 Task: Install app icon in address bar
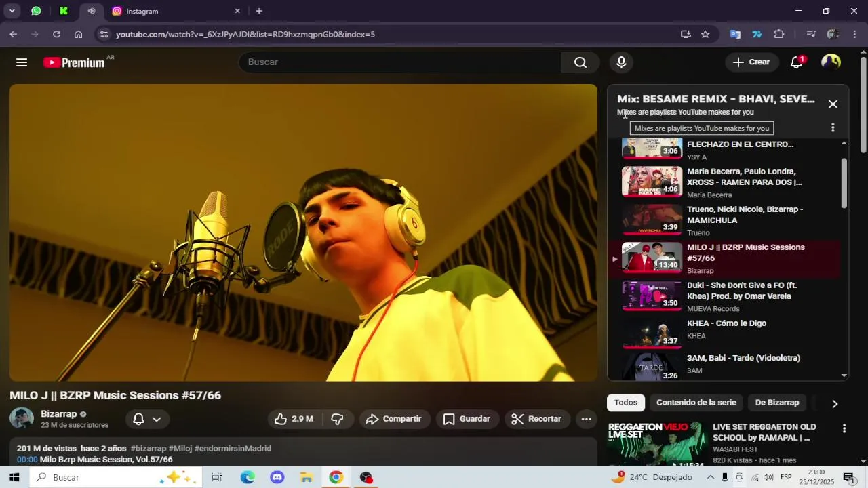(x=686, y=34)
